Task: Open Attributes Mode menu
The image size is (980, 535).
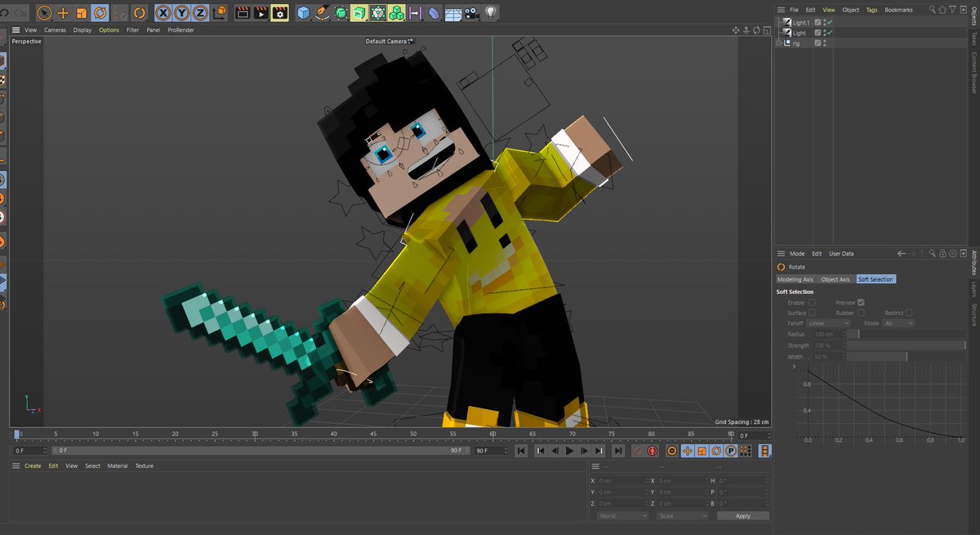Action: coord(796,254)
